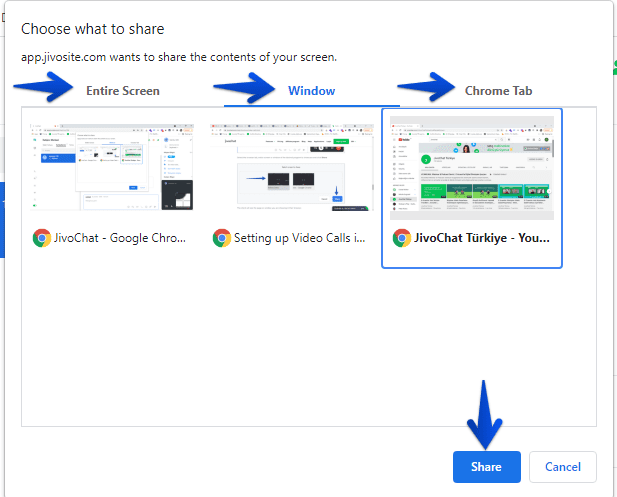Switch to the Entire Screen tab

(x=123, y=91)
